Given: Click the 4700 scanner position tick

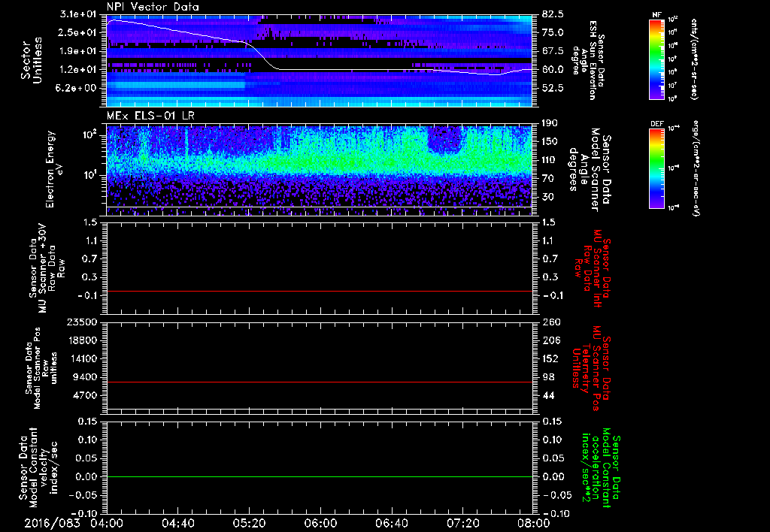Looking at the screenshot, I should 85,395.
